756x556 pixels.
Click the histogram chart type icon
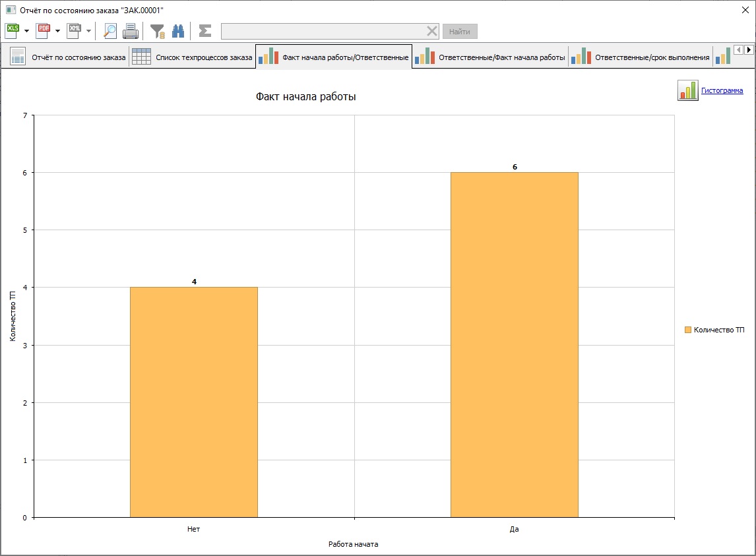(687, 90)
